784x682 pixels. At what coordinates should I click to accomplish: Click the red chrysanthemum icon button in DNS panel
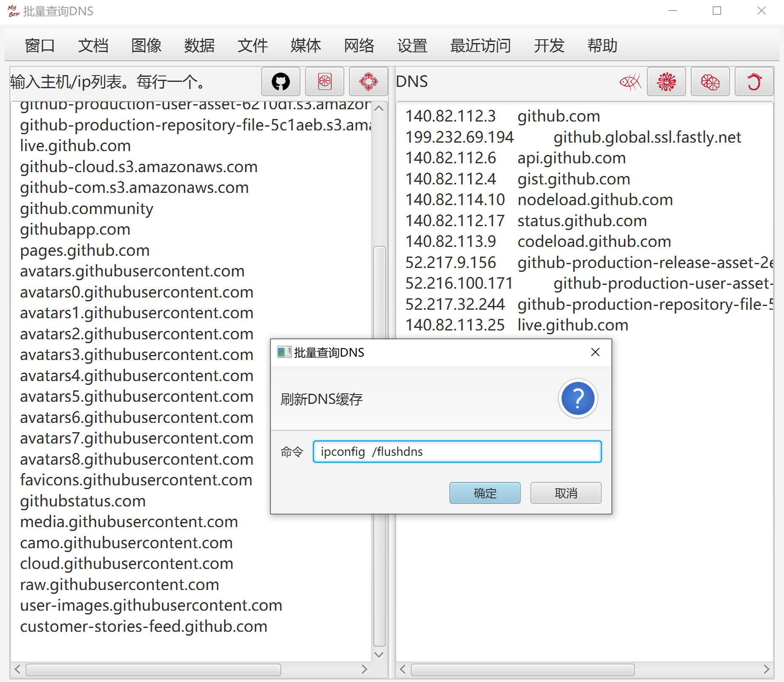click(666, 81)
